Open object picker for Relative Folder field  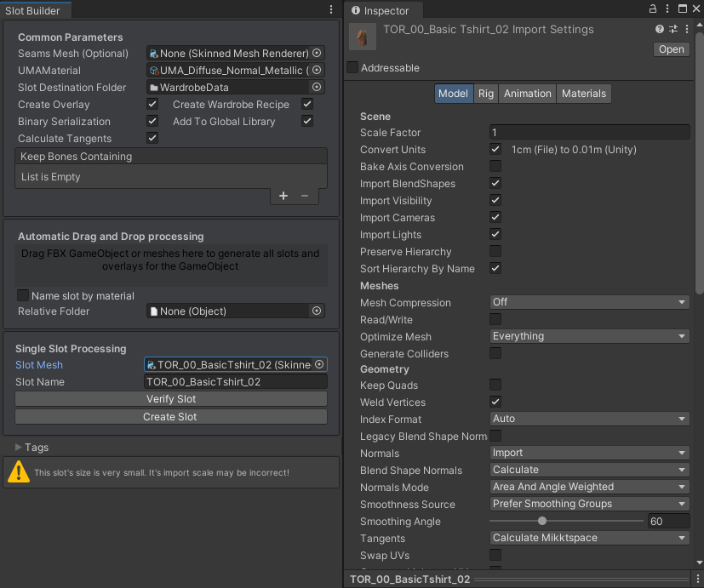(x=317, y=311)
